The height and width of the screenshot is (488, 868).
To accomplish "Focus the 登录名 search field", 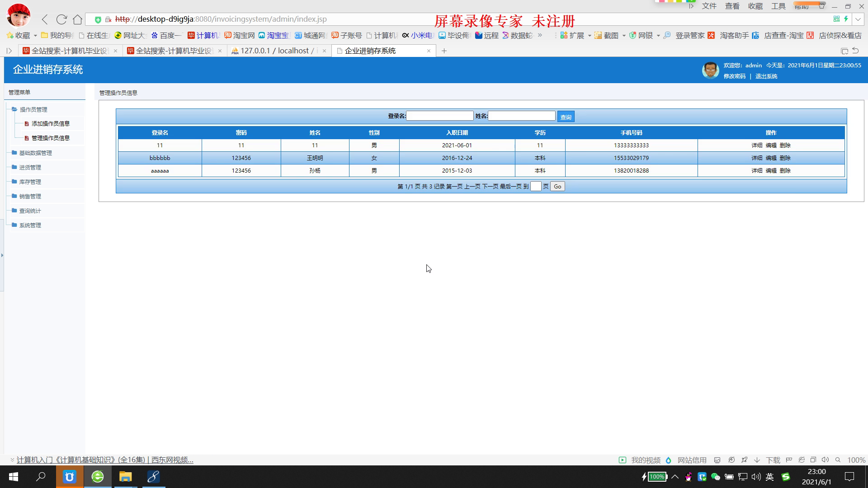I will (440, 116).
